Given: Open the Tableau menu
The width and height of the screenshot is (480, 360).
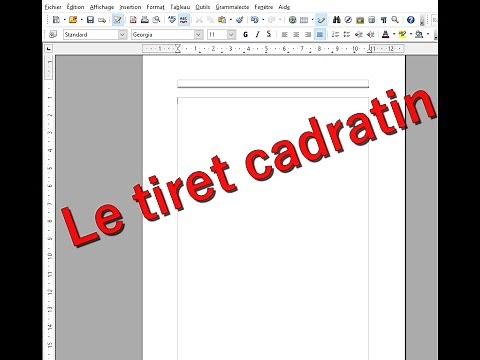Looking at the screenshot, I should (180, 7).
